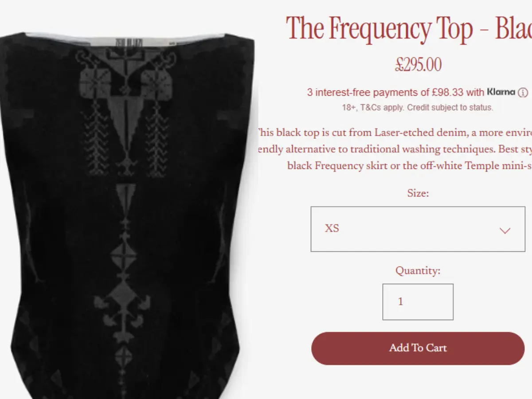Click The Frequency Top title
The width and height of the screenshot is (532, 399).
[x=409, y=29]
